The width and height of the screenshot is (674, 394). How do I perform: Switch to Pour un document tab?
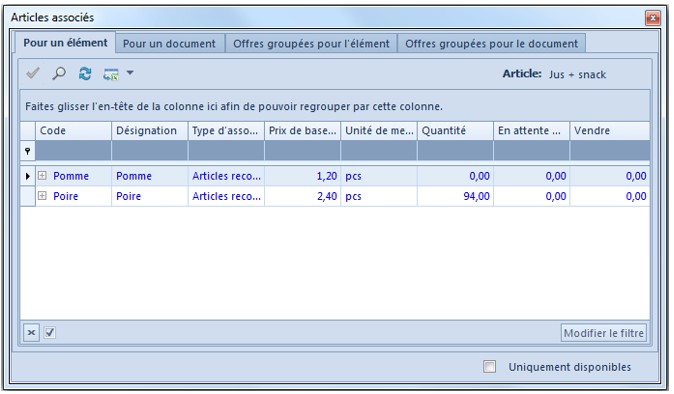(x=169, y=43)
